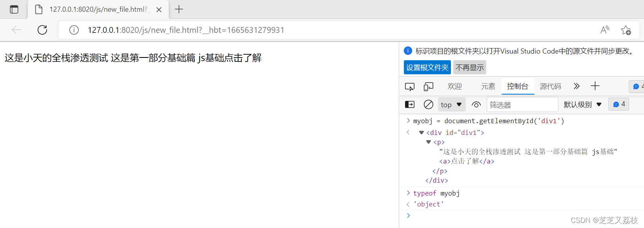This screenshot has width=644, height=228.
Task: Switch to the 欢迎 tab
Action: click(x=455, y=86)
